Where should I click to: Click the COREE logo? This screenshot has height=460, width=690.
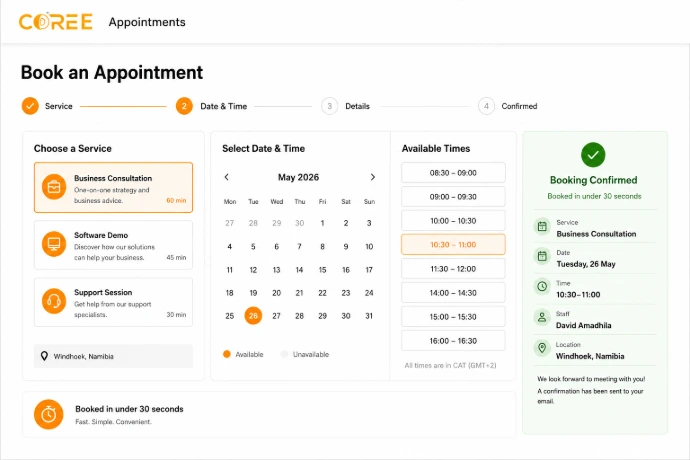coord(56,22)
